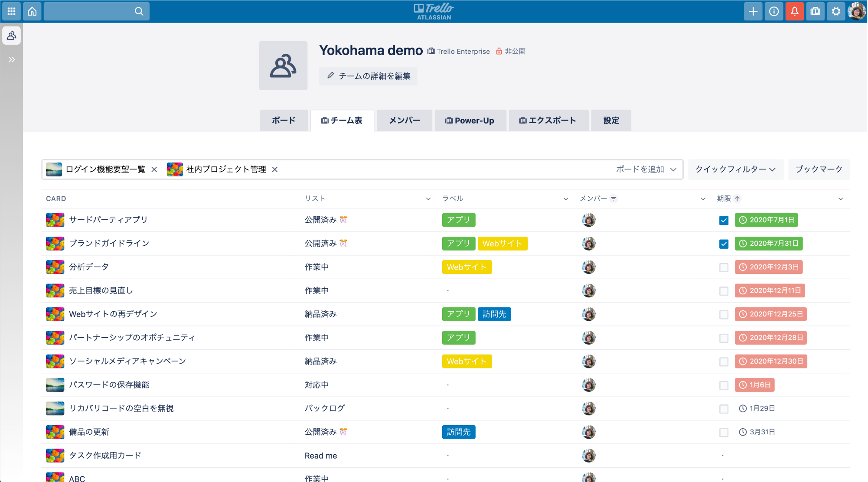
Task: Click the members filter icon in column header
Action: [613, 199]
